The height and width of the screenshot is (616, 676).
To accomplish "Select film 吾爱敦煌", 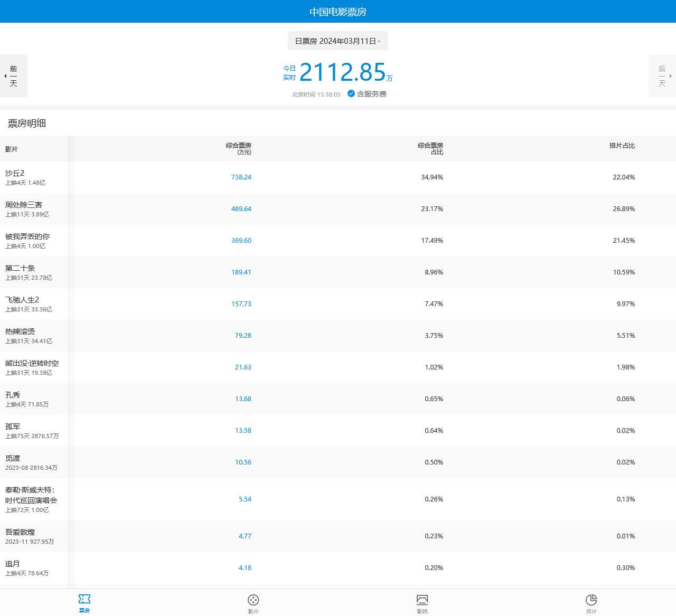I will pos(20,532).
